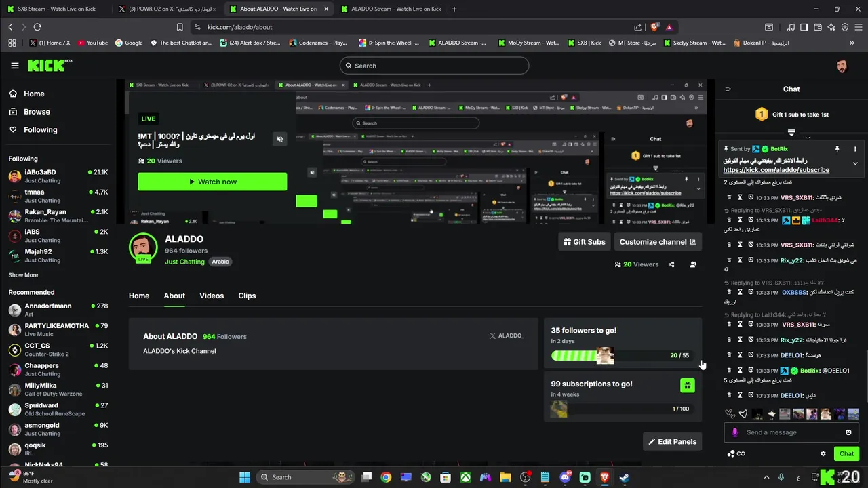
Task: Click the Watch now button
Action: [x=212, y=182]
